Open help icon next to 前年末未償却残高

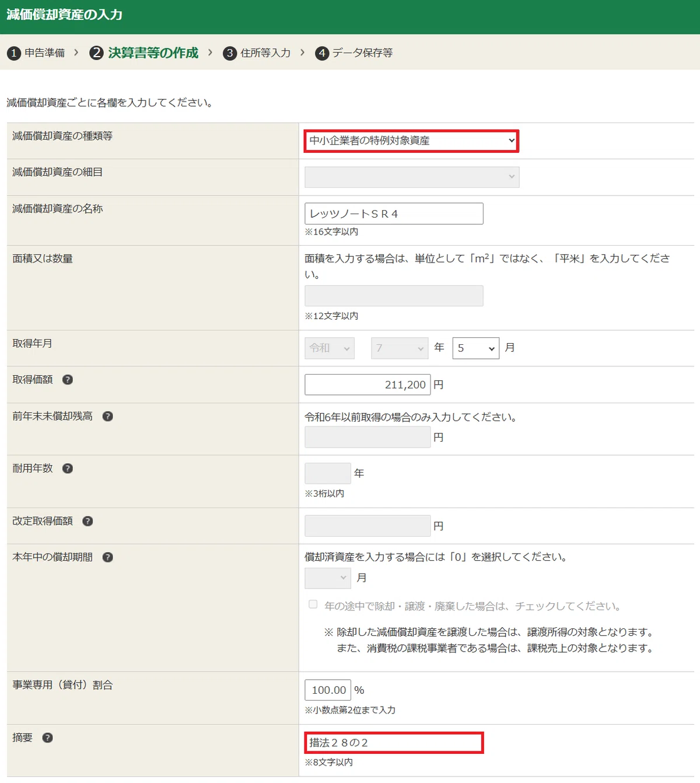tap(108, 416)
